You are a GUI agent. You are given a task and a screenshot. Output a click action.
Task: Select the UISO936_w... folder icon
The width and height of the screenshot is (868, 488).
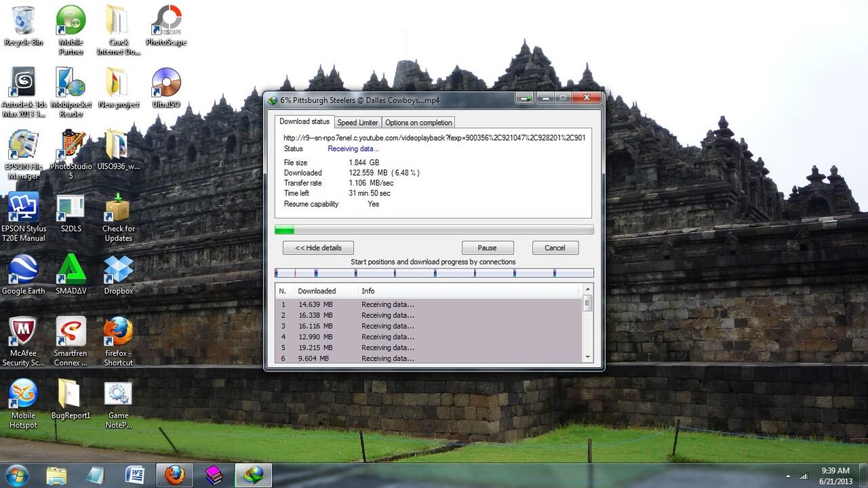[119, 150]
